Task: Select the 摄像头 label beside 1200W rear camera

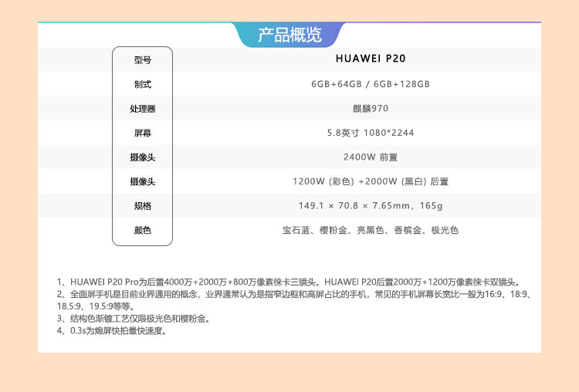Action: (143, 181)
